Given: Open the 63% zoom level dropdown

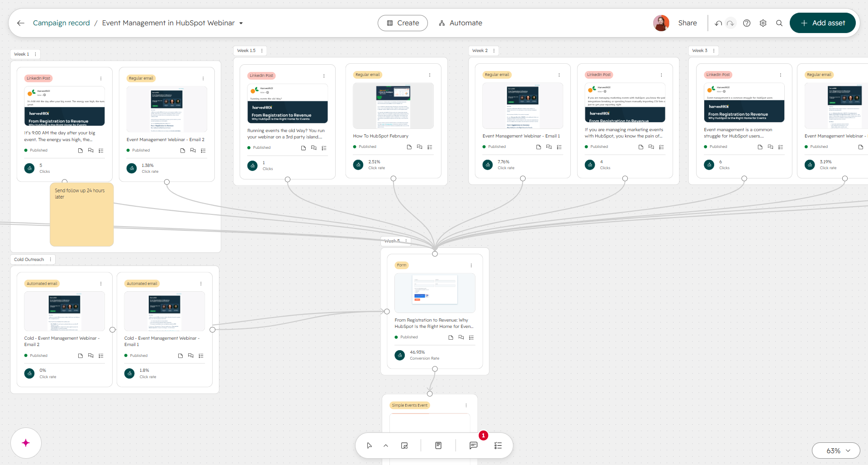Looking at the screenshot, I should click(836, 451).
